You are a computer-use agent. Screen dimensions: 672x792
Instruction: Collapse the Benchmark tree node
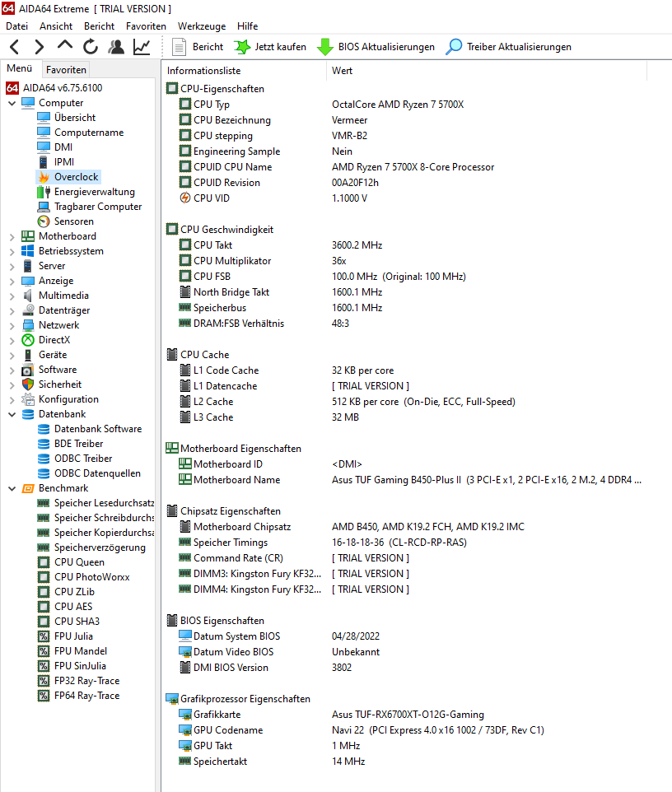pyautogui.click(x=12, y=488)
